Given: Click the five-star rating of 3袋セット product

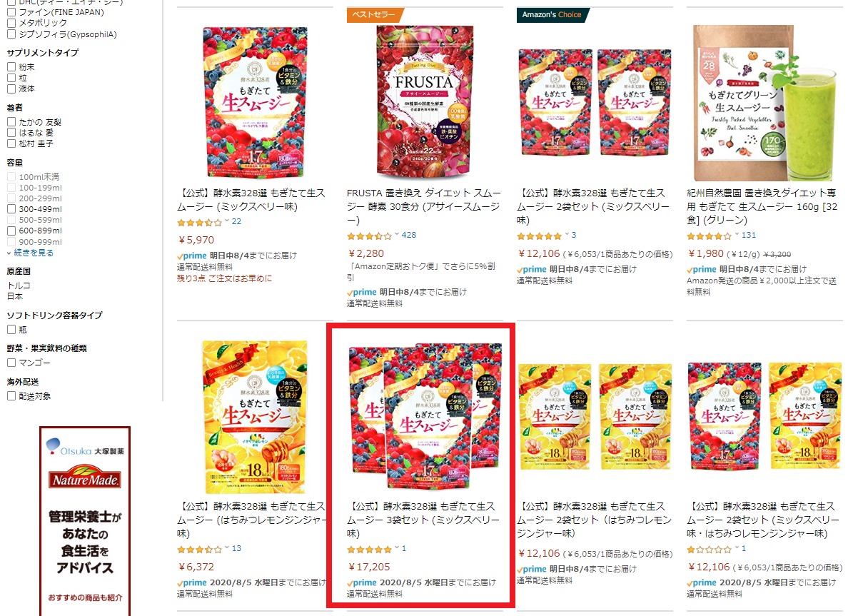Looking at the screenshot, I should pyautogui.click(x=370, y=549).
